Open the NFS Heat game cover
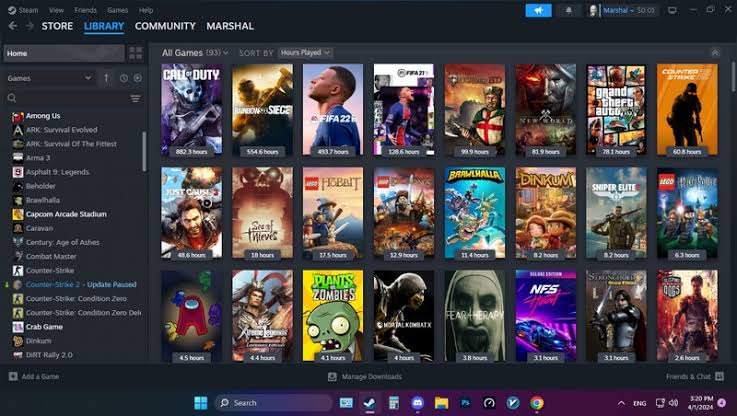Viewport: 737px width, 416px height. 546,315
